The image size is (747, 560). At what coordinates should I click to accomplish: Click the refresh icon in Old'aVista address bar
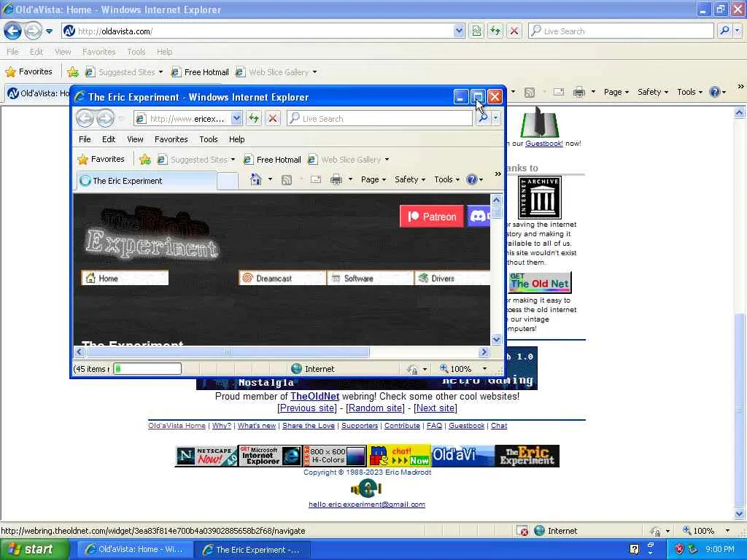coord(495,31)
